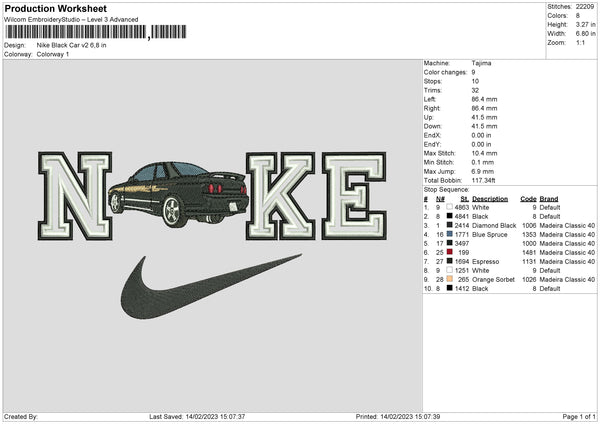600x424 pixels.
Task: Click the 'EndY:' label
Action: (432, 144)
